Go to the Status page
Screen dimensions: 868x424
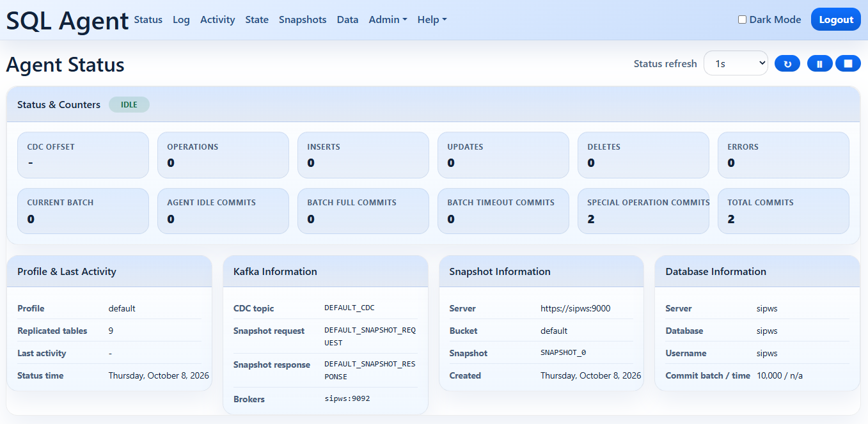tap(148, 19)
